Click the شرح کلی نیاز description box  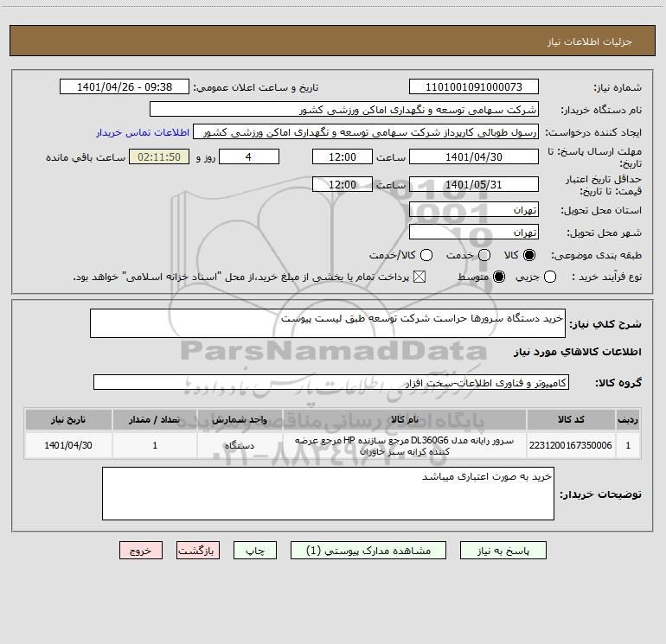click(x=328, y=323)
